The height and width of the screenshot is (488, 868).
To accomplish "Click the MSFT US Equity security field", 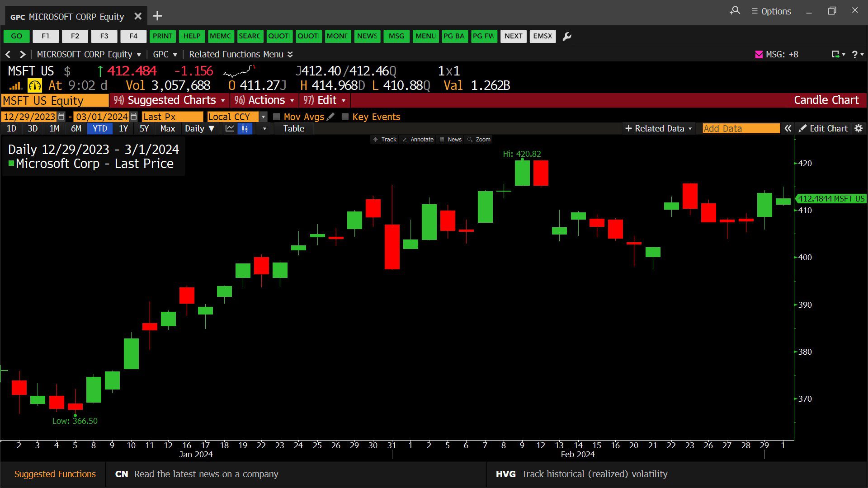I will (x=55, y=100).
